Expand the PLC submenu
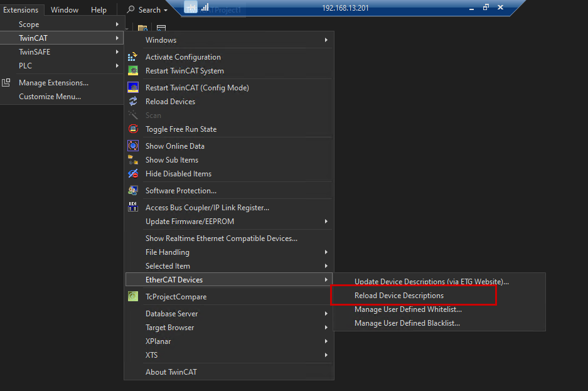 [x=61, y=66]
